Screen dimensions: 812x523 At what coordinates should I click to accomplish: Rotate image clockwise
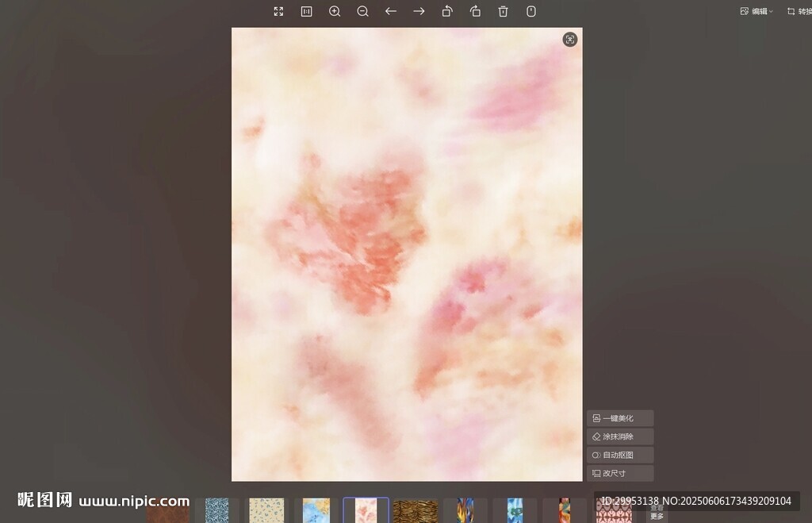475,11
